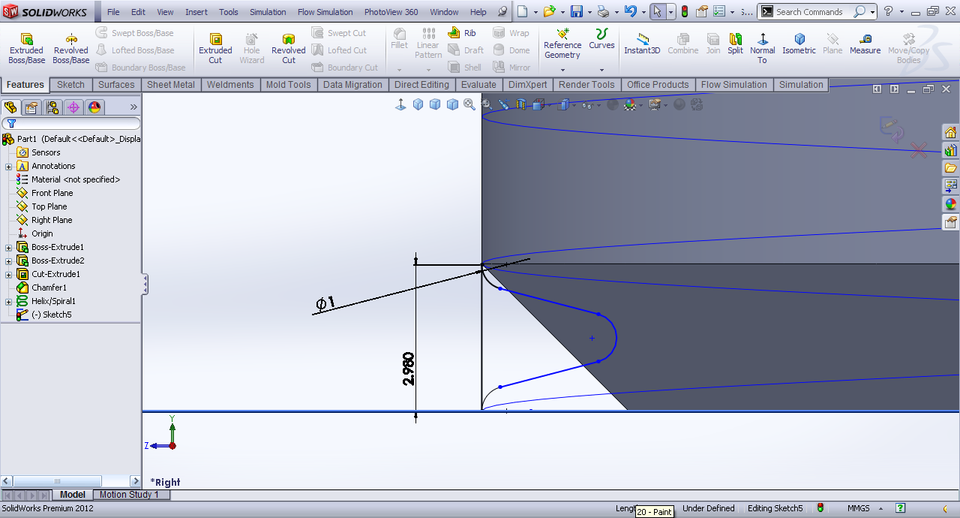Open the Help dropdown arrow

click(x=901, y=12)
